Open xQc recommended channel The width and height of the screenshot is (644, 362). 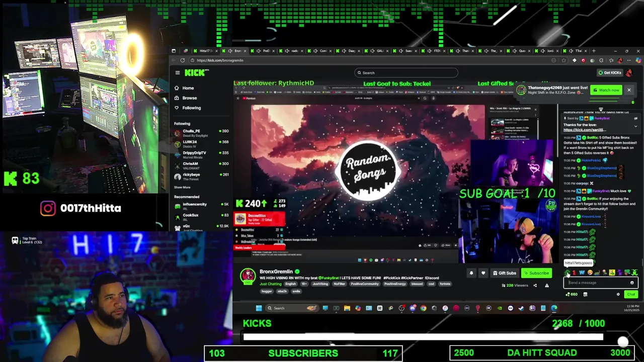point(201,227)
